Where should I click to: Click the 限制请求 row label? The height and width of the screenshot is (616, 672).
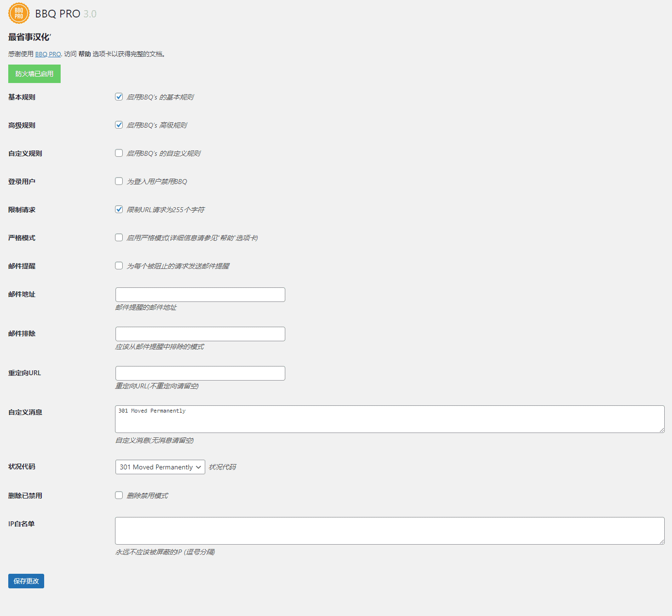coord(22,210)
